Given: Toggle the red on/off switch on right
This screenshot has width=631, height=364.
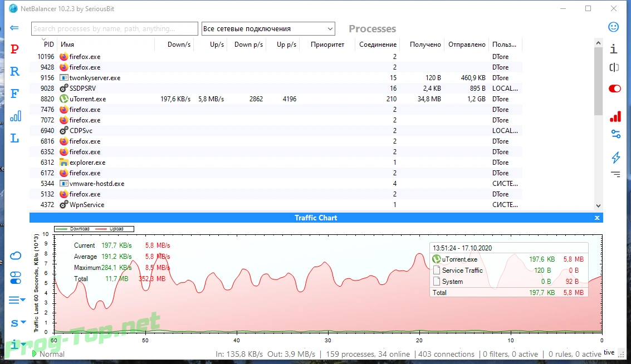Looking at the screenshot, I should (614, 88).
